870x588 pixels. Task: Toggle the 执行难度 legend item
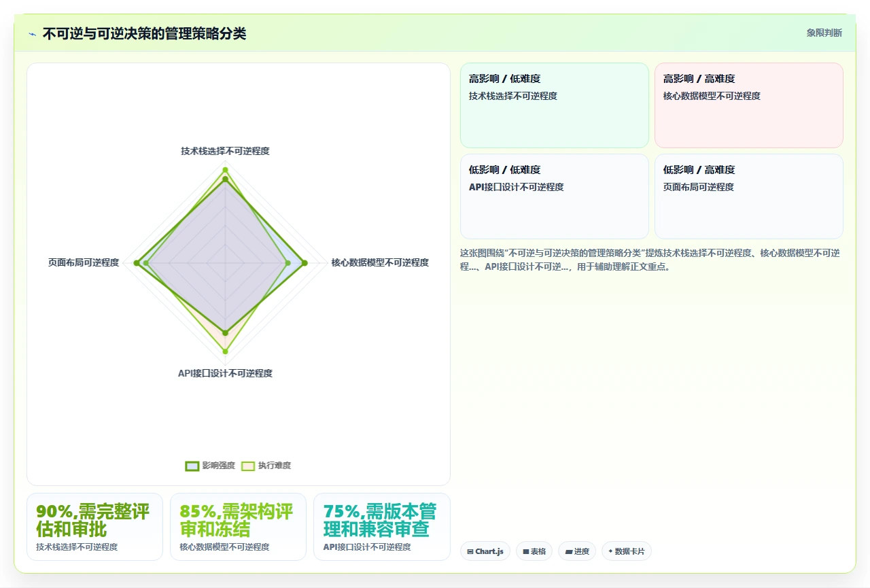click(x=266, y=466)
